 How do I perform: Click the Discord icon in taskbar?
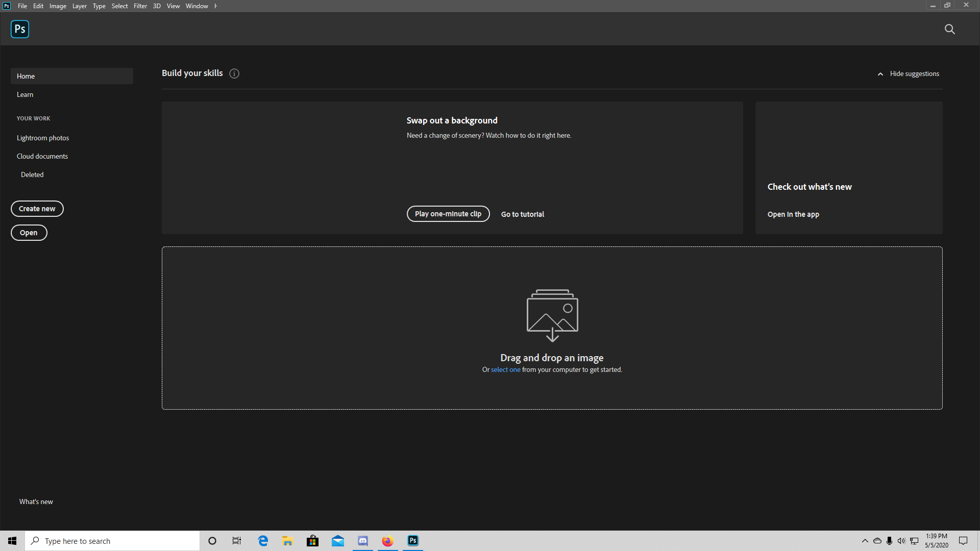[x=363, y=540]
